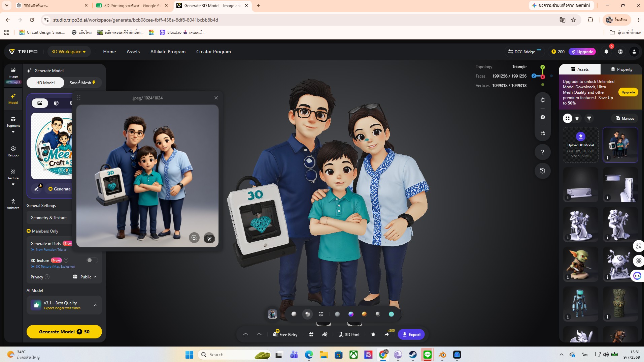
Task: Switch to the Assets panel tab
Action: tap(580, 69)
